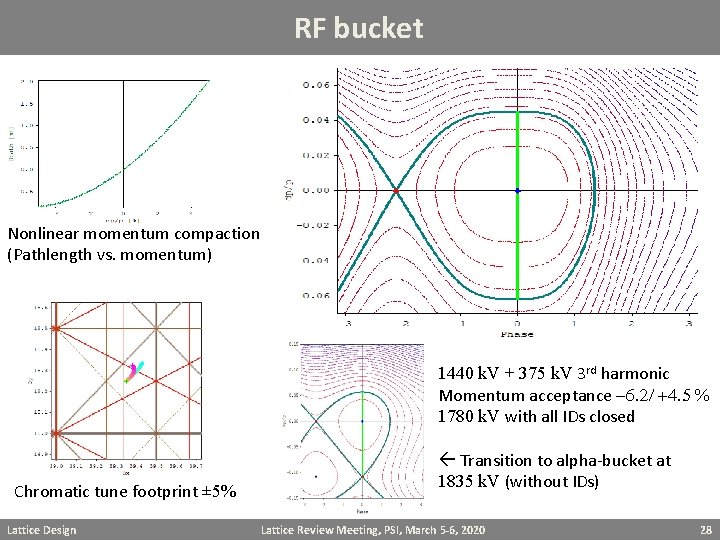
Task: Select the 'Transition to alpha-bucket at' line
Action: pyautogui.click(x=556, y=460)
